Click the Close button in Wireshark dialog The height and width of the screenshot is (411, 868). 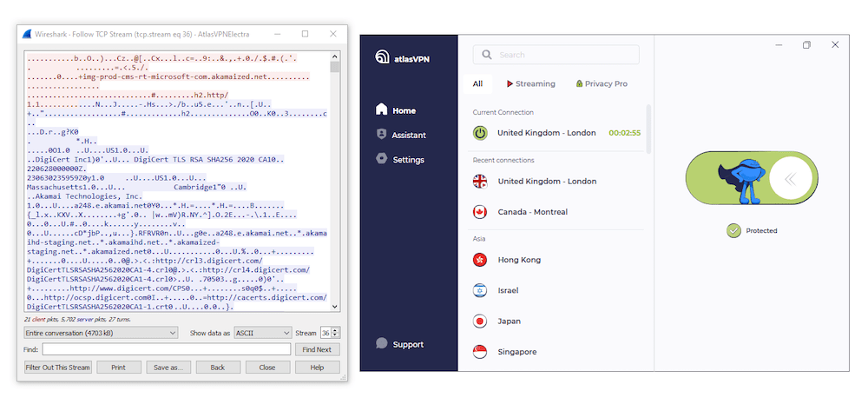point(267,368)
